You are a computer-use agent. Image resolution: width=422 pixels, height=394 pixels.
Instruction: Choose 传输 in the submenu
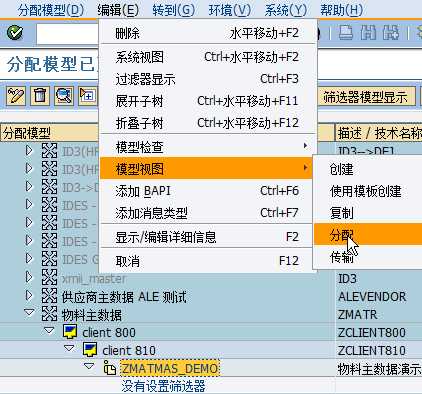click(368, 256)
